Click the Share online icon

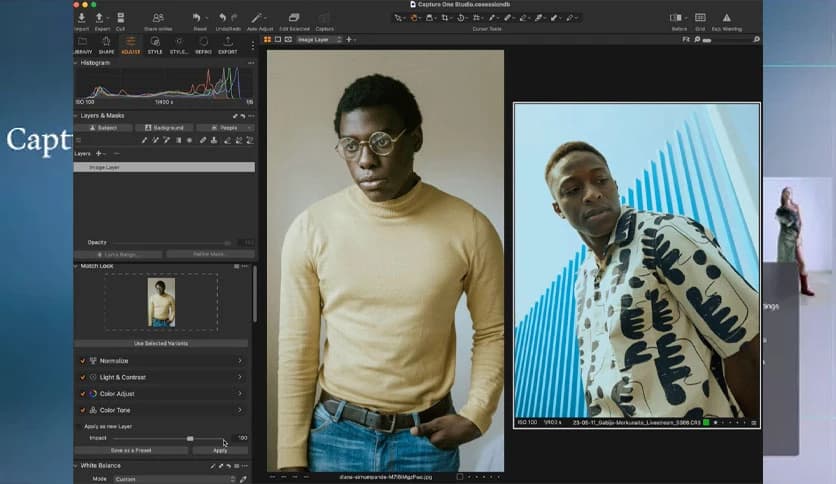point(158,18)
